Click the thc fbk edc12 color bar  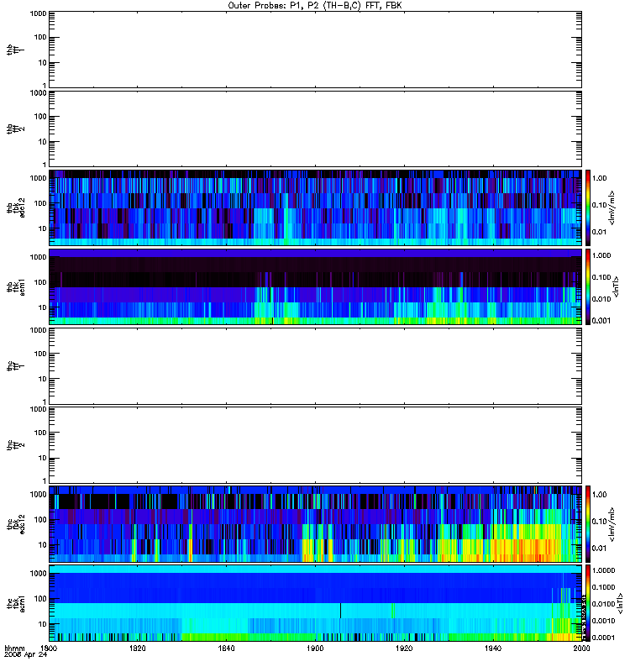588,524
